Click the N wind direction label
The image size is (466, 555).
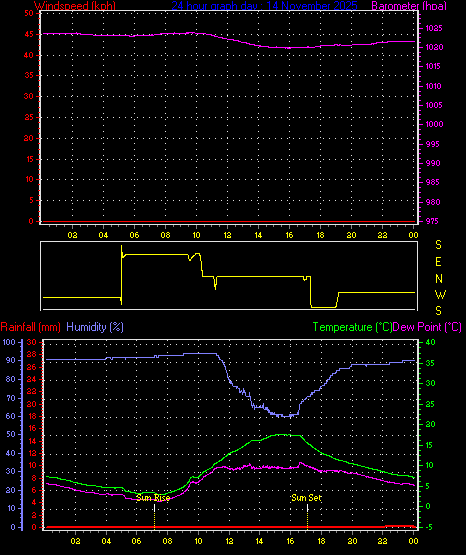[x=439, y=279]
